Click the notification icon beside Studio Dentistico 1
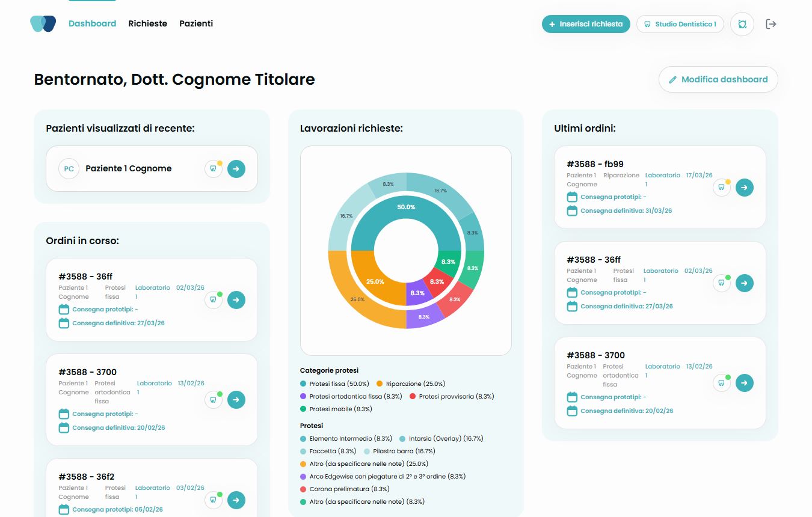This screenshot has height=517, width=812. (x=742, y=24)
